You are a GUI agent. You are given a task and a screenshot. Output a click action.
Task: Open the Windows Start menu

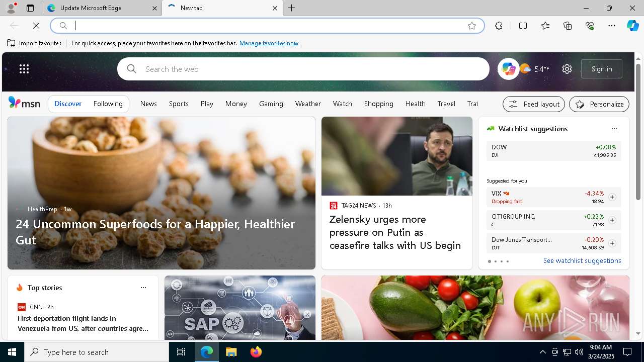pyautogui.click(x=12, y=352)
